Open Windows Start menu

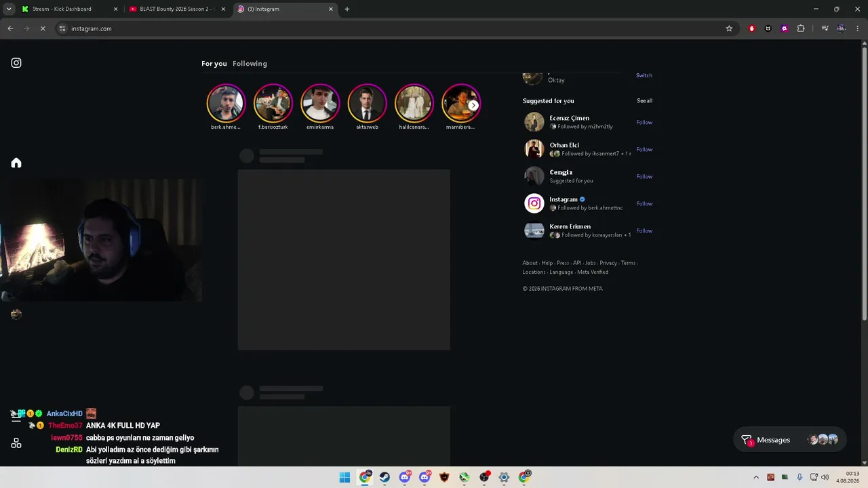(x=344, y=477)
